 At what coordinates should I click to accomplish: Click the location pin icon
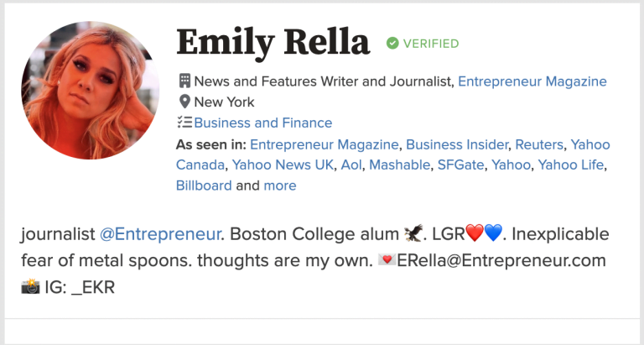coord(184,102)
